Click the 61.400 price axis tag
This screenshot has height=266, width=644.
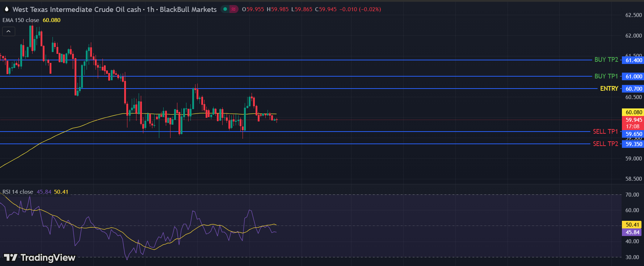coord(634,60)
